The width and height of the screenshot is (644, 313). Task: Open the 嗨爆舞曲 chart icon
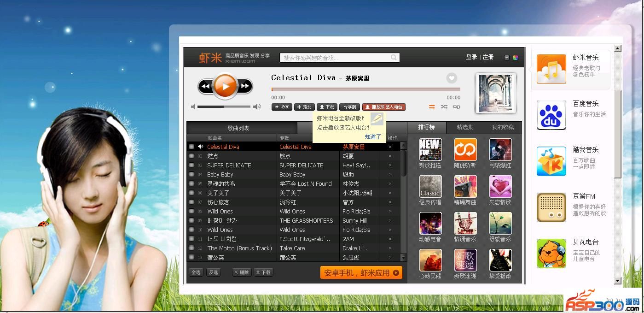point(465,186)
